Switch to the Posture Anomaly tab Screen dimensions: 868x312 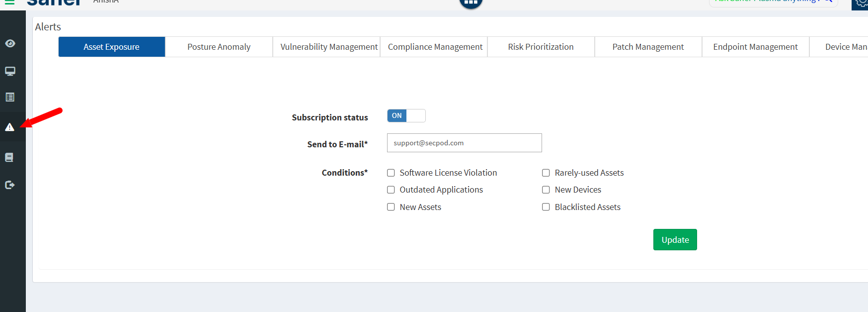coord(219,47)
